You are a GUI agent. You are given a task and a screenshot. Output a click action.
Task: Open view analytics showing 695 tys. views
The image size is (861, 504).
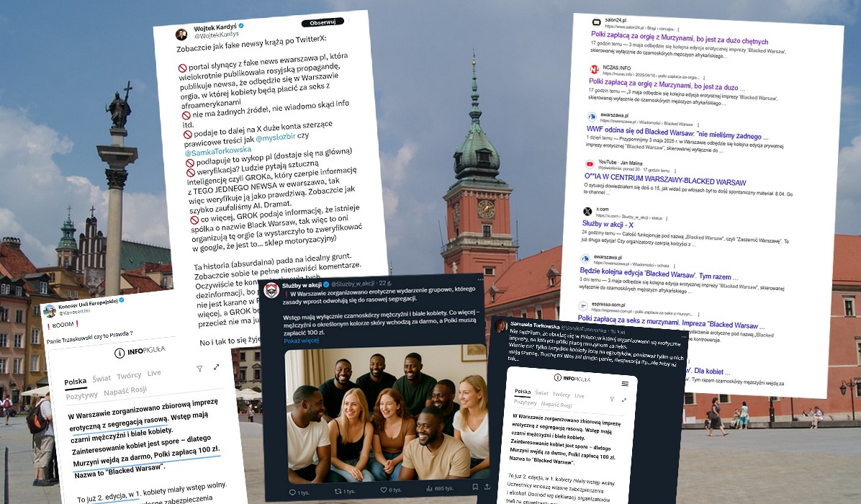430,487
